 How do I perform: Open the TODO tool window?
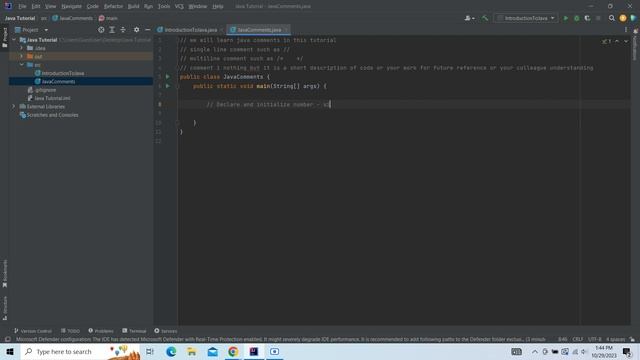(70, 331)
